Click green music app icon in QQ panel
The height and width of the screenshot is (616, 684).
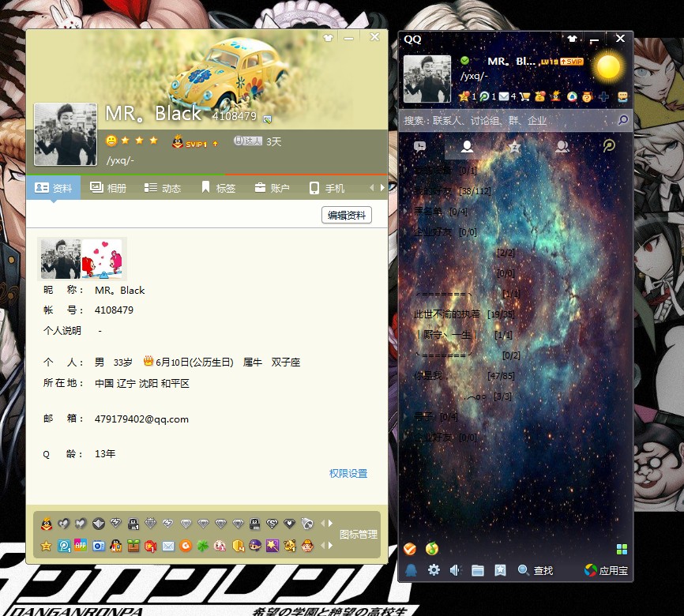[432, 548]
